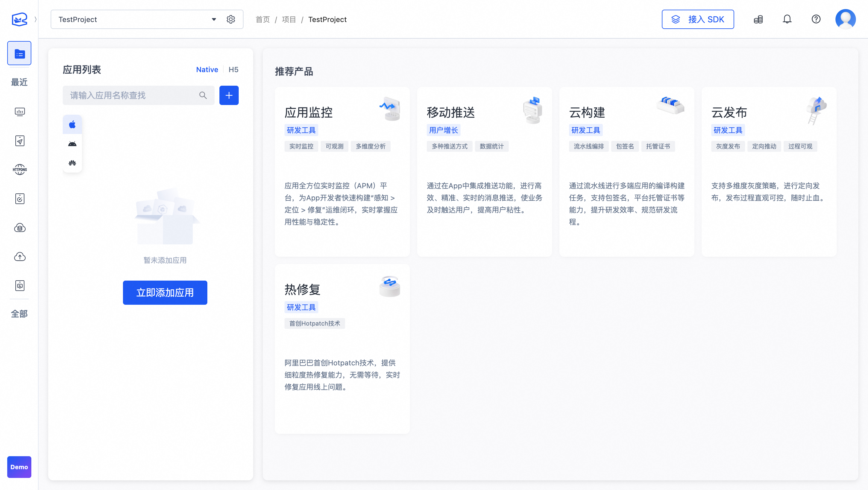The height and width of the screenshot is (490, 868).
Task: Select the Android platform filter
Action: 72,144
